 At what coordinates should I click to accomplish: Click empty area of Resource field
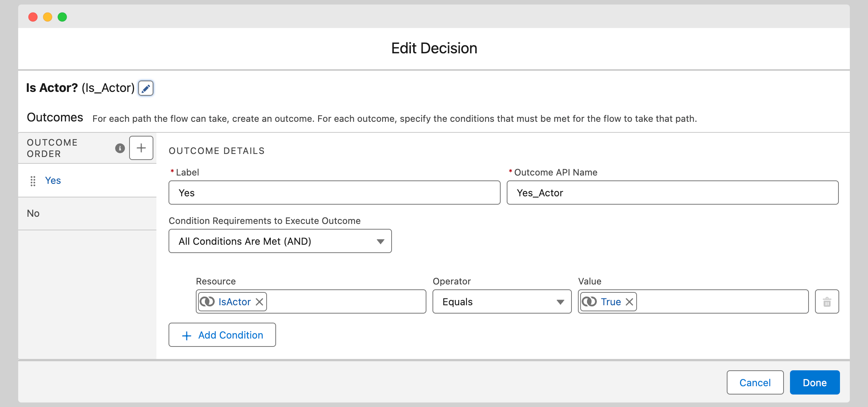[x=345, y=302]
